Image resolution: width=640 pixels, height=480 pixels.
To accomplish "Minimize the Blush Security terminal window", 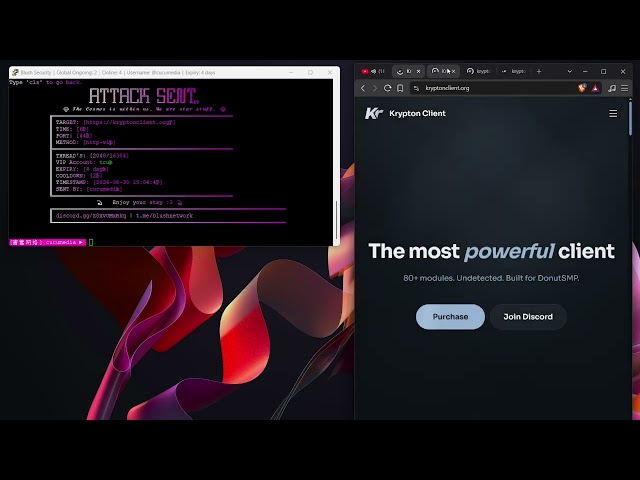I will click(x=291, y=72).
